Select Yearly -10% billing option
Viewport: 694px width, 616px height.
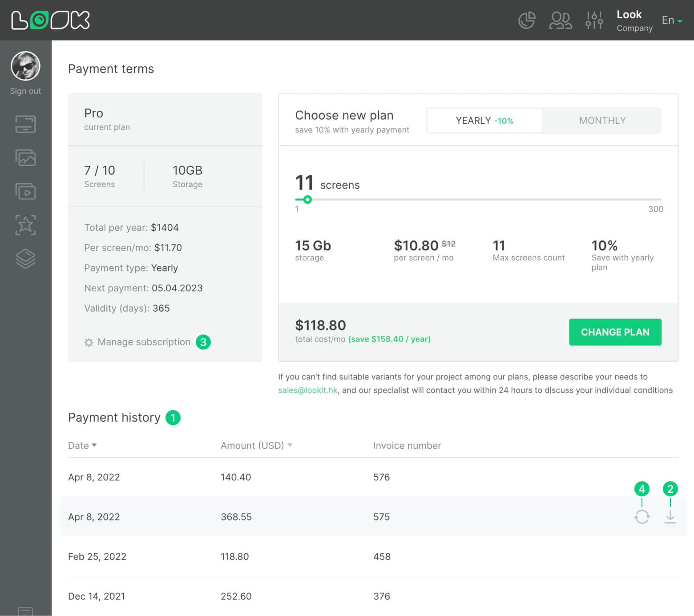(484, 121)
